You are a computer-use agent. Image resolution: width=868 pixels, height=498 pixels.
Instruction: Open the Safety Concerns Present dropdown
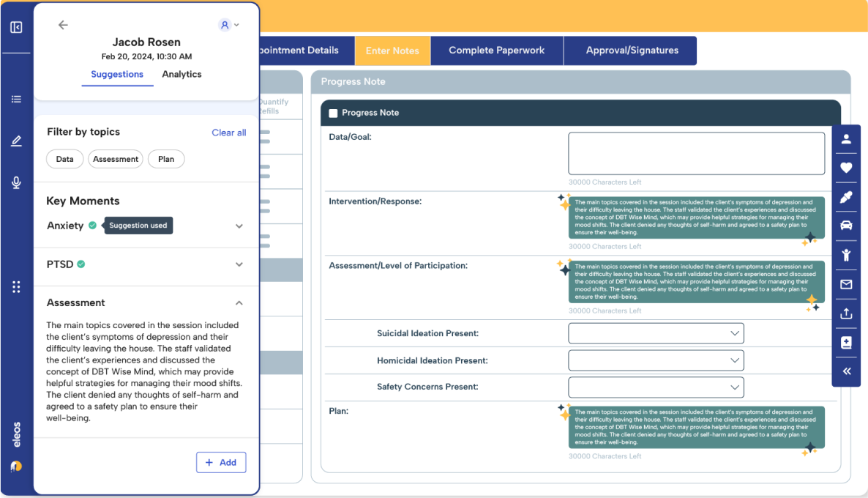(656, 387)
